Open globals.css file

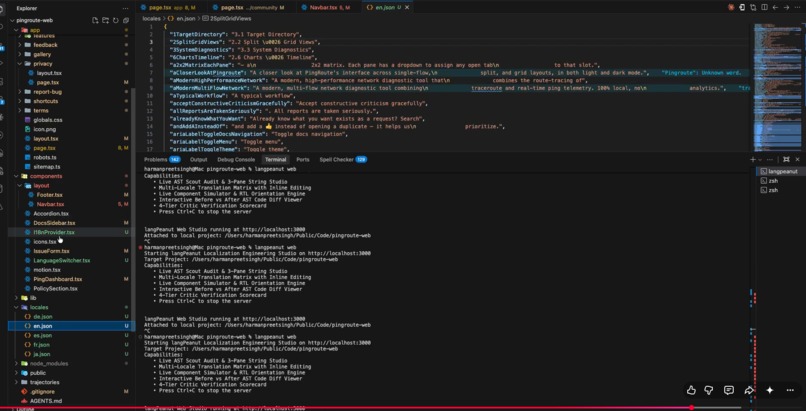coord(48,120)
